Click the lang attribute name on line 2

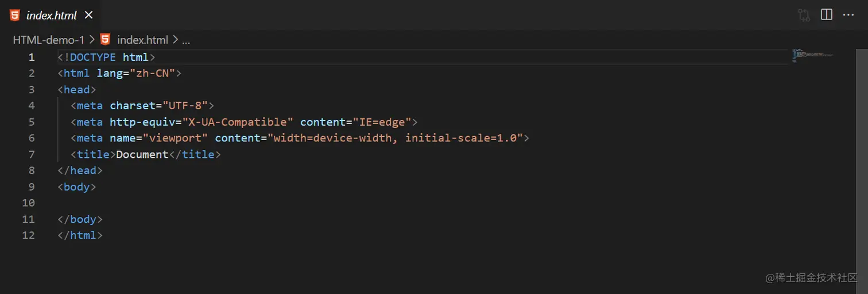[109, 73]
